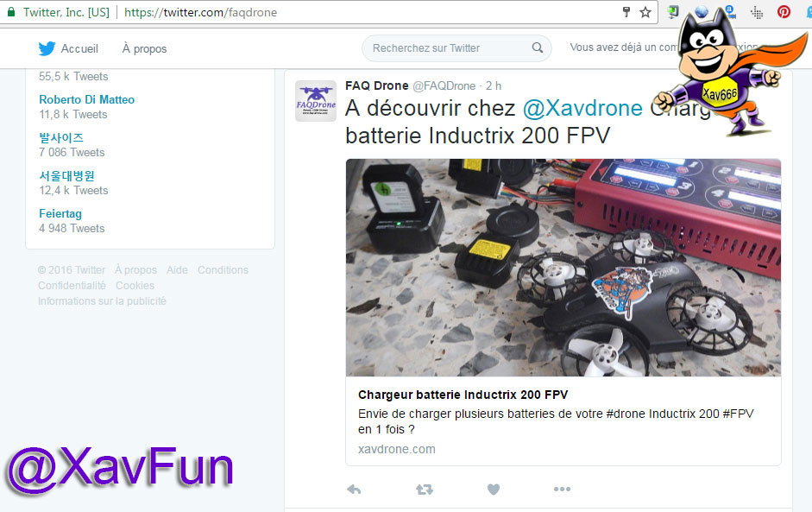This screenshot has height=512, width=812.
Task: Open the FAQ Drone account name
Action: (x=377, y=85)
